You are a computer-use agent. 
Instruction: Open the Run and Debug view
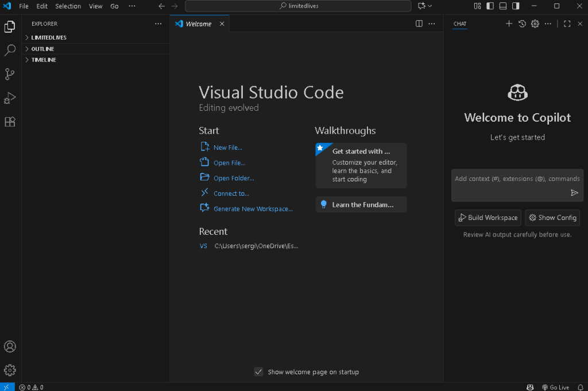pos(10,98)
